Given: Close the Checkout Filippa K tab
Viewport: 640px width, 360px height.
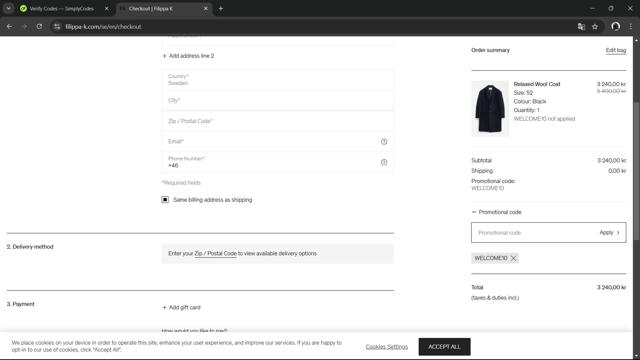Looking at the screenshot, I should (x=206, y=8).
